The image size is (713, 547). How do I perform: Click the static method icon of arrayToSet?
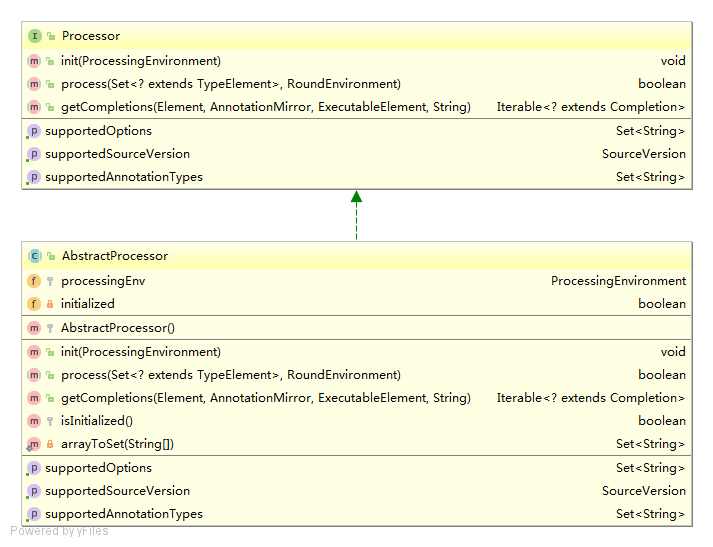coord(34,444)
